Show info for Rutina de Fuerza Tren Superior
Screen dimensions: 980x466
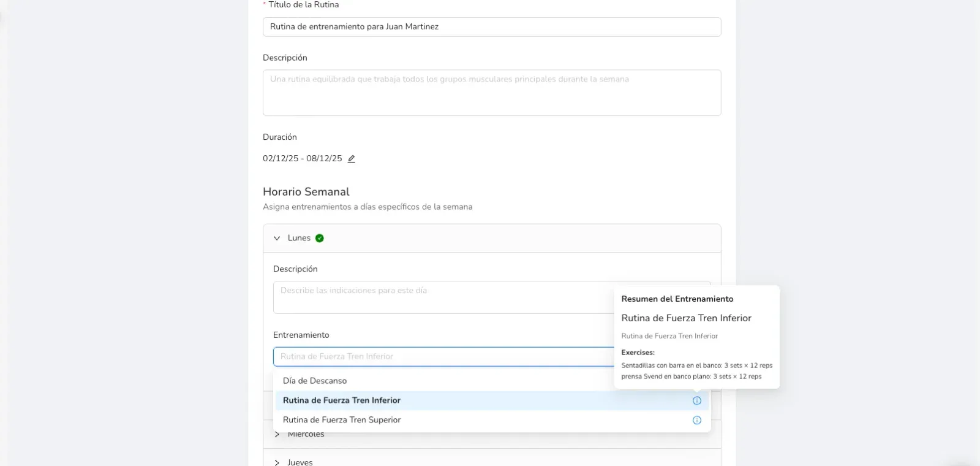[696, 420]
